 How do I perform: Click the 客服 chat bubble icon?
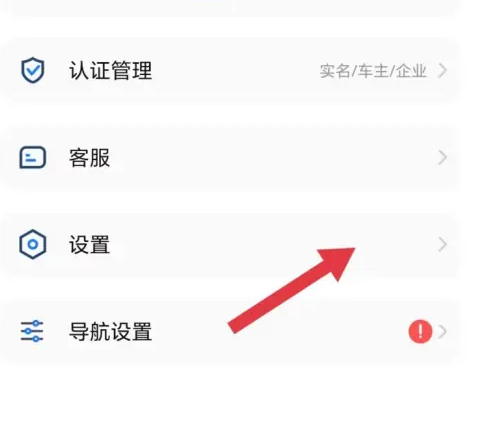(x=32, y=157)
